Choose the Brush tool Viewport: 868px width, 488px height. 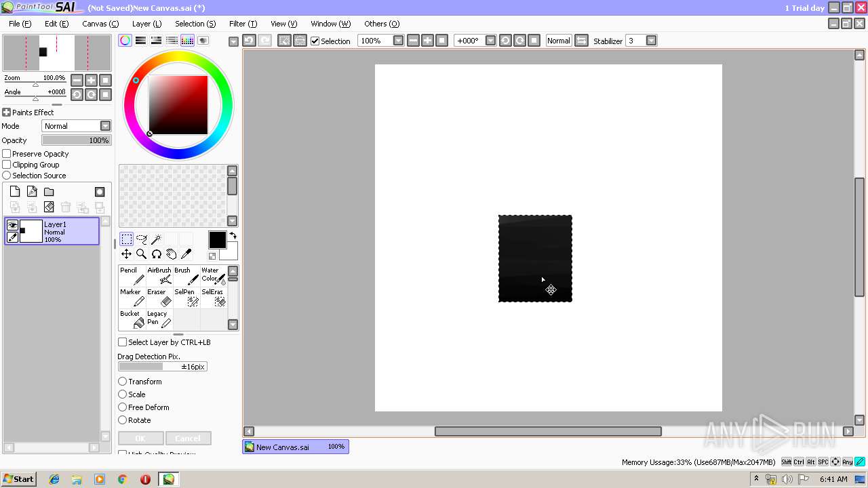[186, 276]
